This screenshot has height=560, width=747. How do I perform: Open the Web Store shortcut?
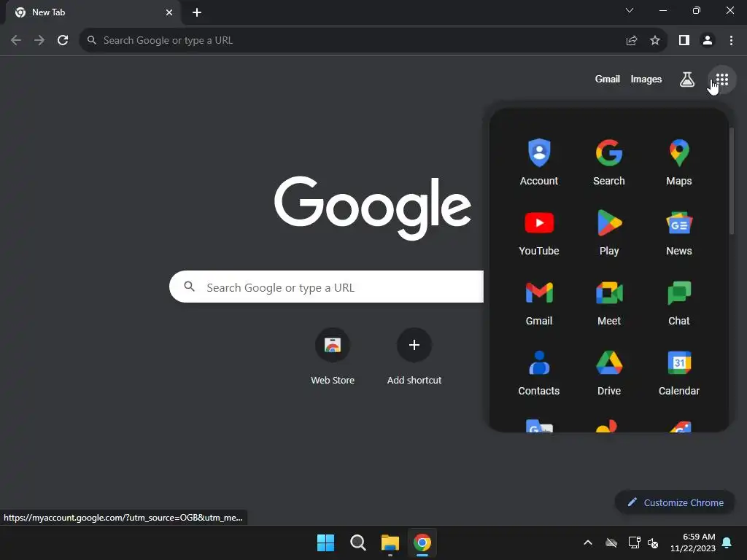tap(333, 356)
